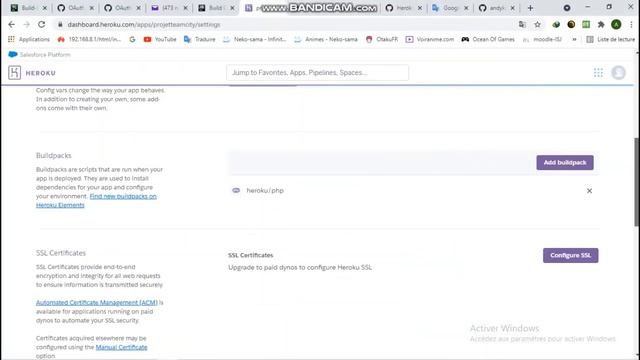Select the heroku/php buildpack name

tap(265, 191)
